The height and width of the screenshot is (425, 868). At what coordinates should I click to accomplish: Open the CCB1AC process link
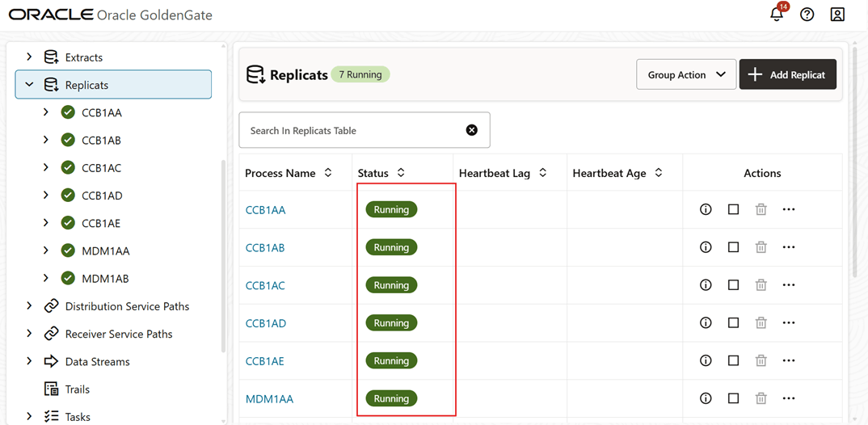[x=265, y=285]
